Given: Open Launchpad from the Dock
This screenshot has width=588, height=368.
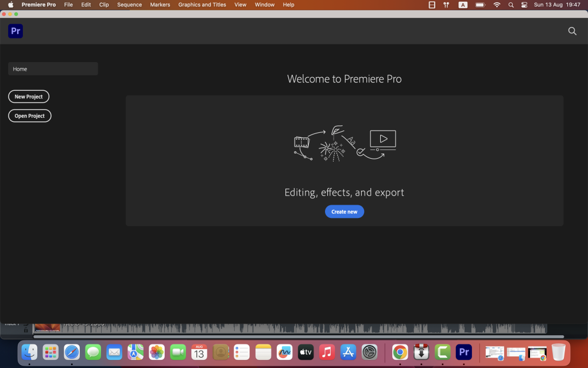Looking at the screenshot, I should (x=51, y=352).
